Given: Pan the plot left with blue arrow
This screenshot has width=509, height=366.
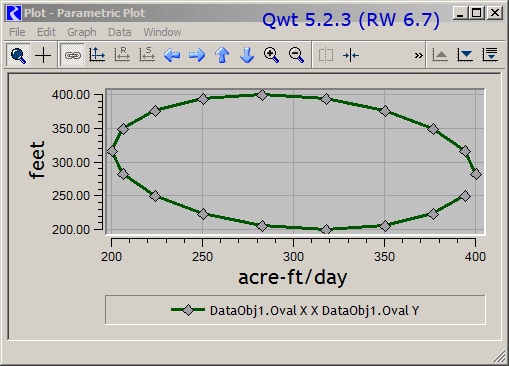Looking at the screenshot, I should point(172,55).
